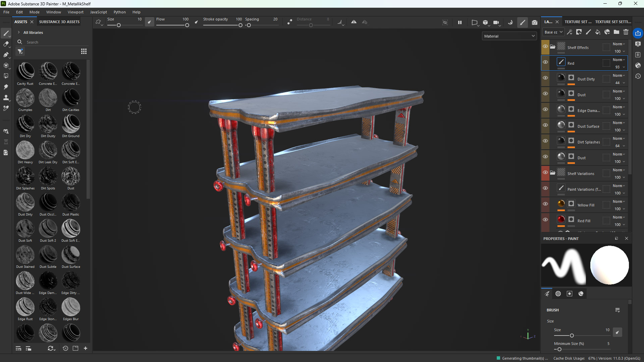Open the Material Picker tool
Viewport: 644px width, 362px height.
click(x=5, y=108)
